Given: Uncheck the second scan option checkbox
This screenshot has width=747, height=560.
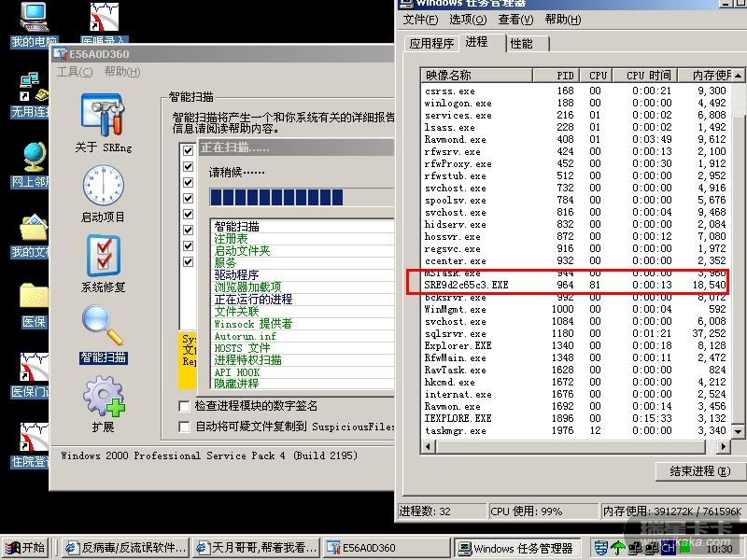Looking at the screenshot, I should pyautogui.click(x=189, y=166).
